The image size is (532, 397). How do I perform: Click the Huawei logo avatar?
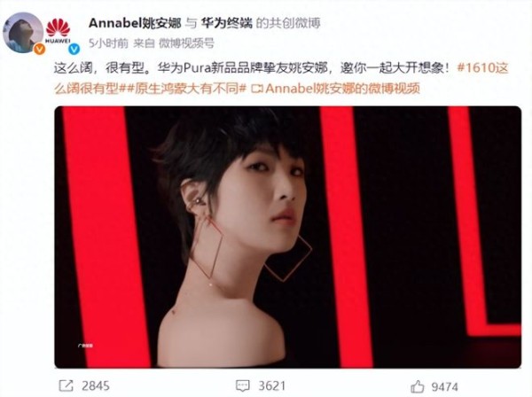[x=58, y=30]
